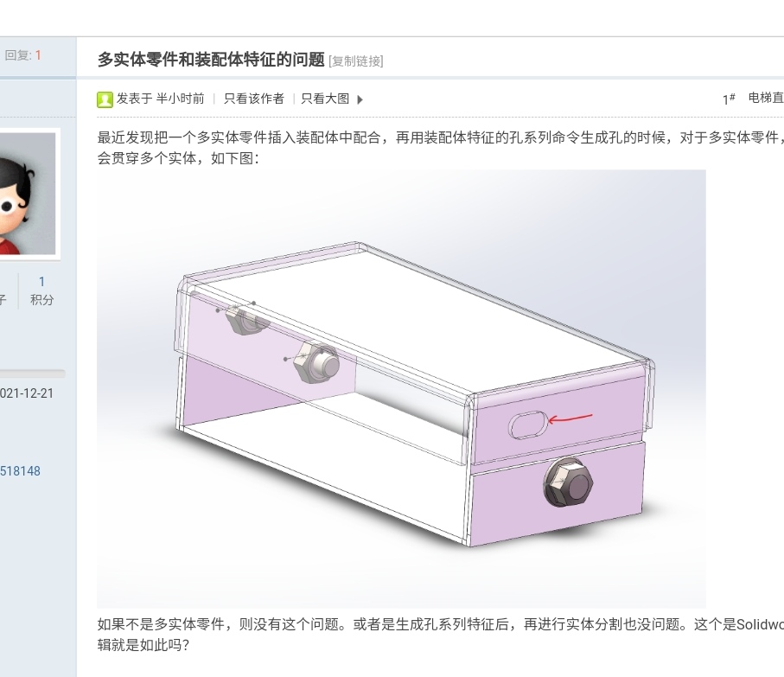Click the red arrow annotation in the image
The image size is (784, 677).
570,418
